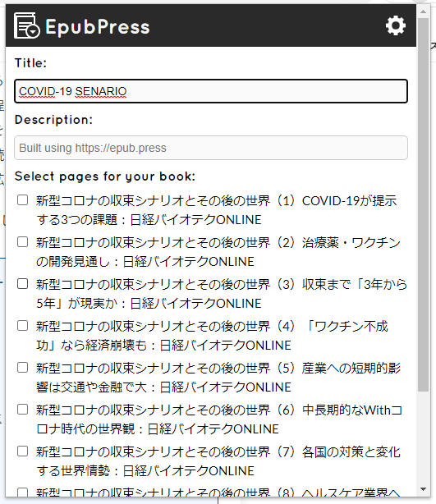Click the popup vertical scrollbar thumb

point(424,204)
